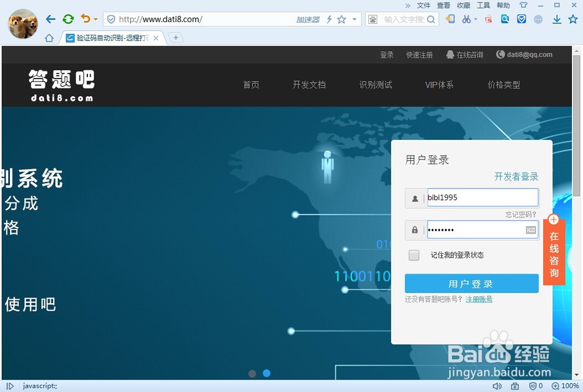Open a new tab with plus button
This screenshot has height=392, width=583.
point(176,37)
